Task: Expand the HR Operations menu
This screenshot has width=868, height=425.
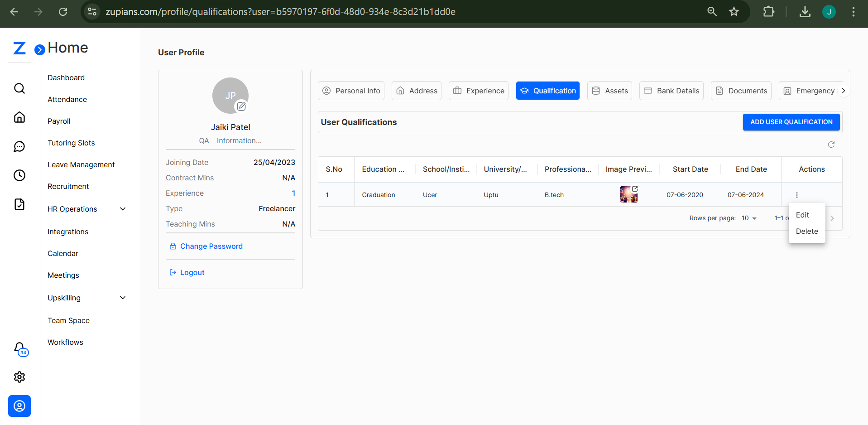Action: click(122, 209)
